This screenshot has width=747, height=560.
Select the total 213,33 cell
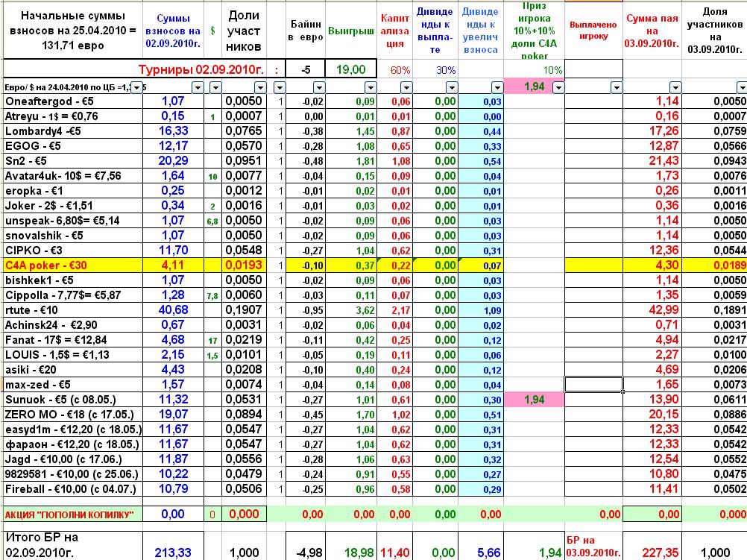point(173,553)
